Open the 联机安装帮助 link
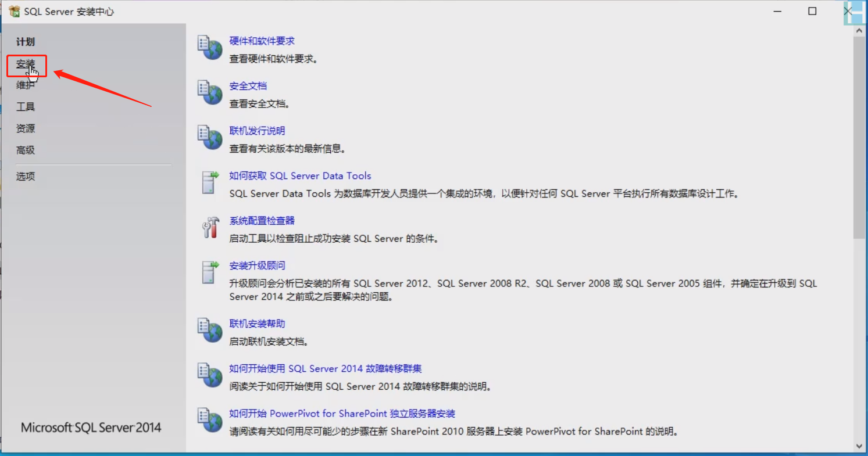 [x=258, y=324]
